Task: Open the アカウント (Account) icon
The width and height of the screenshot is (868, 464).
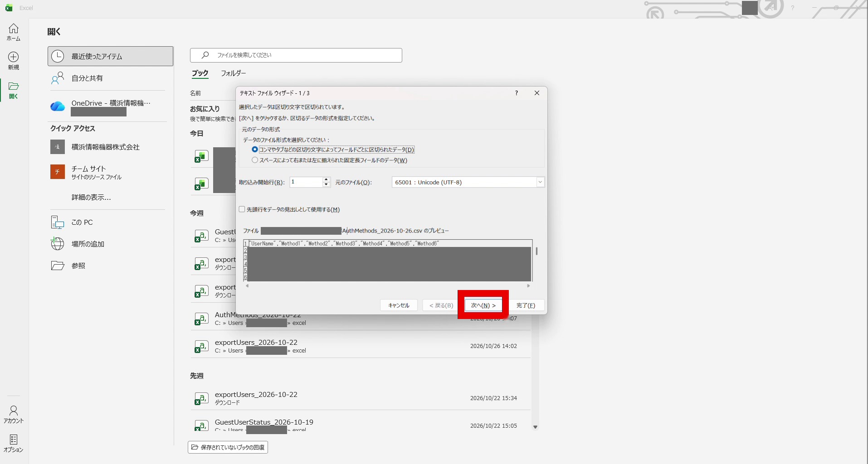Action: click(14, 414)
